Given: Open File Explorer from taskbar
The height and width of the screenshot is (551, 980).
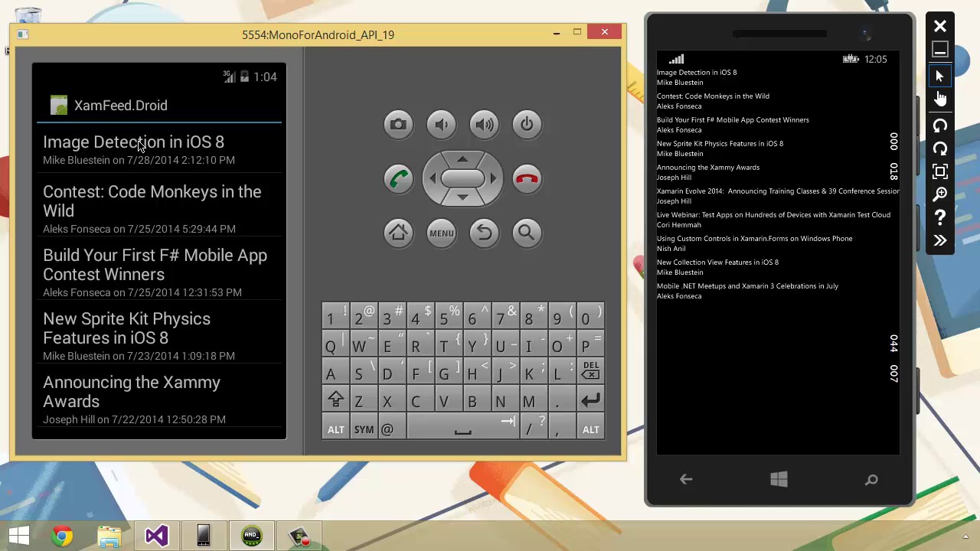Looking at the screenshot, I should [x=109, y=536].
